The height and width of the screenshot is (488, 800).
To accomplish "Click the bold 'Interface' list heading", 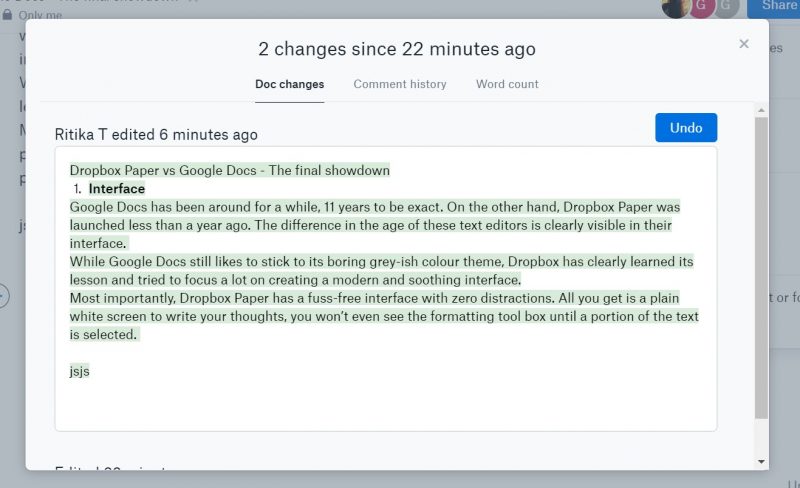I will 117,189.
